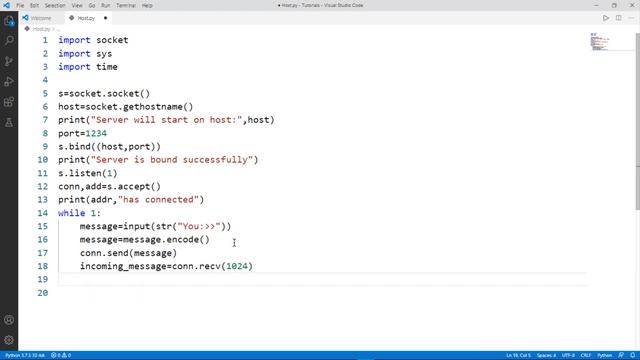Switch to the Welcome tab
The image size is (640, 360).
pos(41,18)
